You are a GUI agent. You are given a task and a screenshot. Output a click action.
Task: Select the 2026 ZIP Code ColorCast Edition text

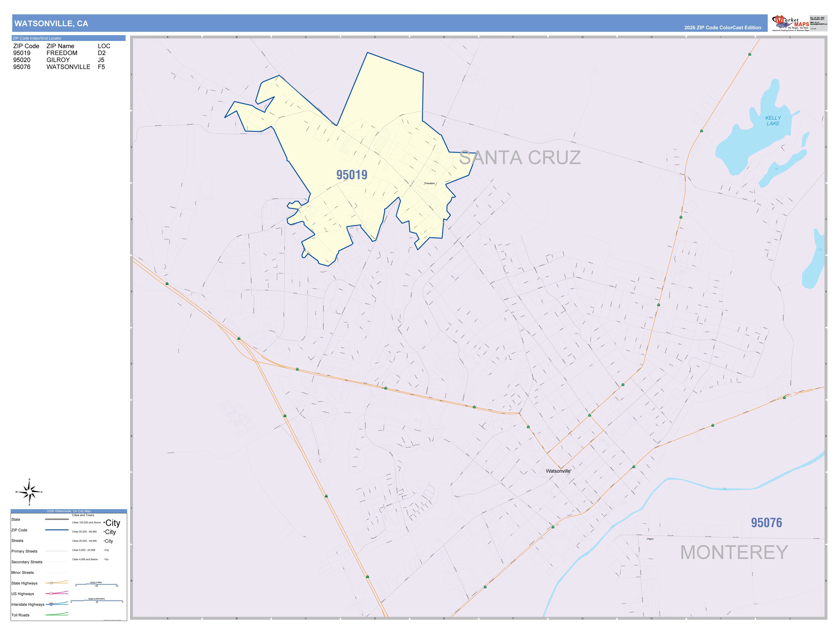tap(723, 28)
